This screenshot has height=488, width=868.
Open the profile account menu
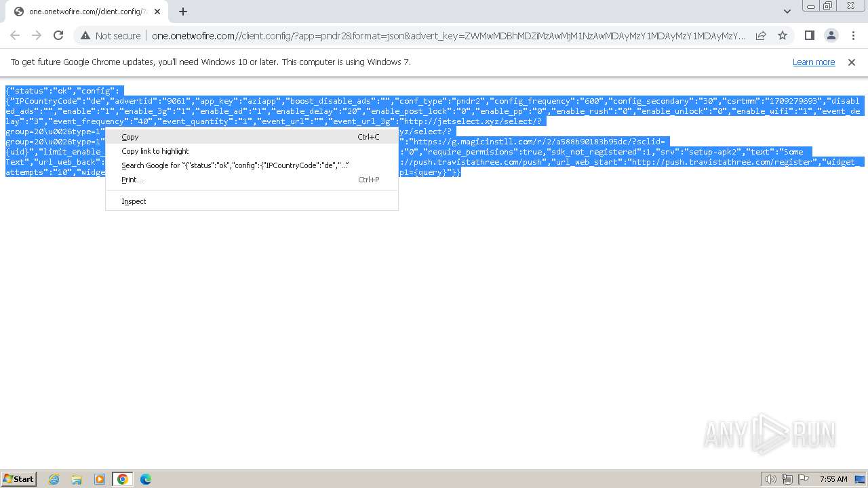click(831, 35)
